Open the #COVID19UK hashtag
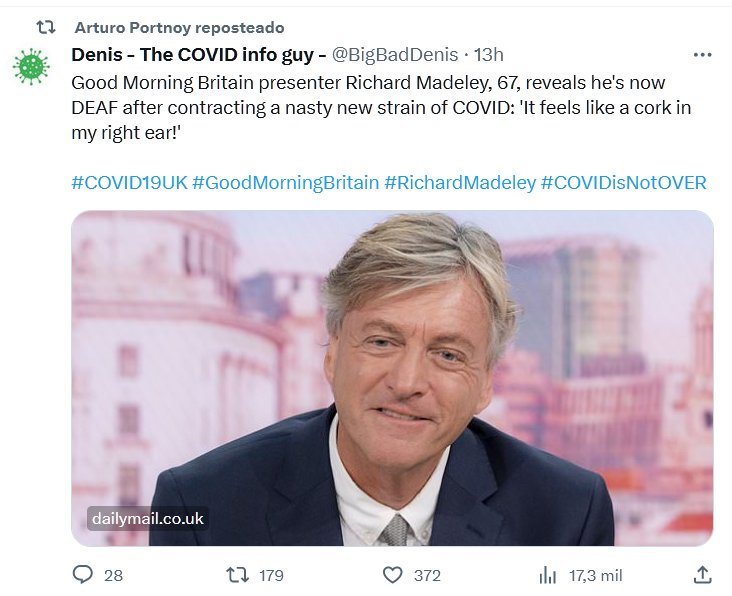 coord(128,183)
